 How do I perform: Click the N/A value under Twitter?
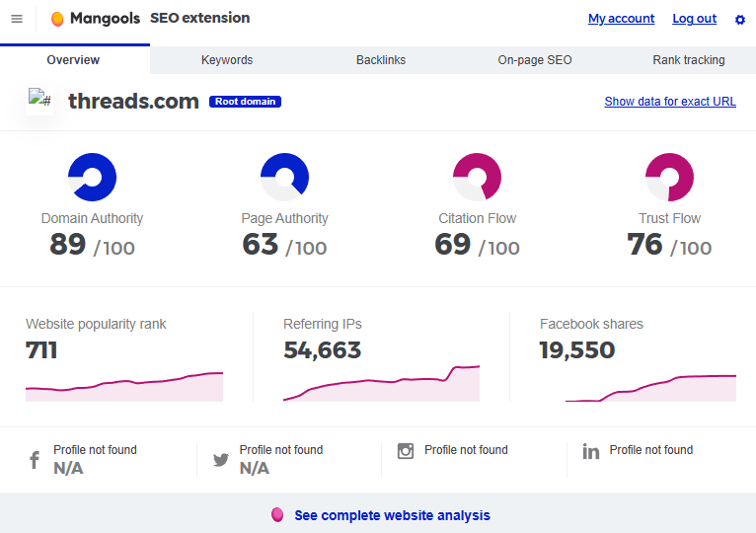(x=255, y=469)
